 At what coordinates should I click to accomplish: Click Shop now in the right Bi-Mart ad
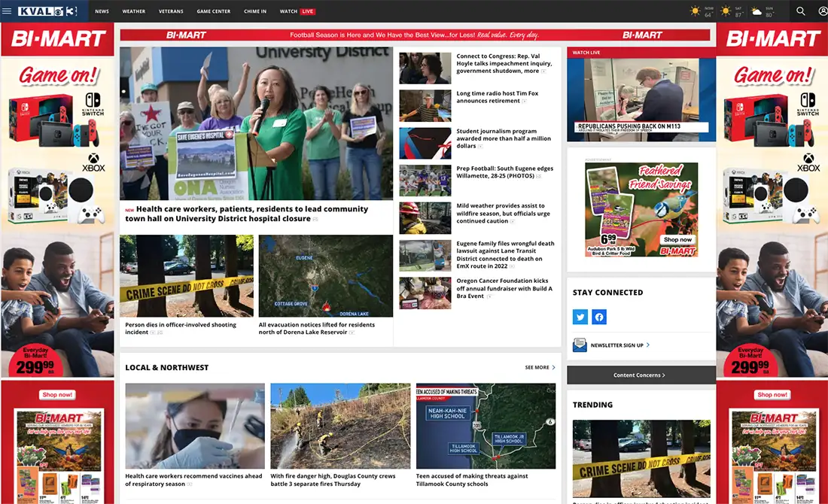tap(772, 394)
